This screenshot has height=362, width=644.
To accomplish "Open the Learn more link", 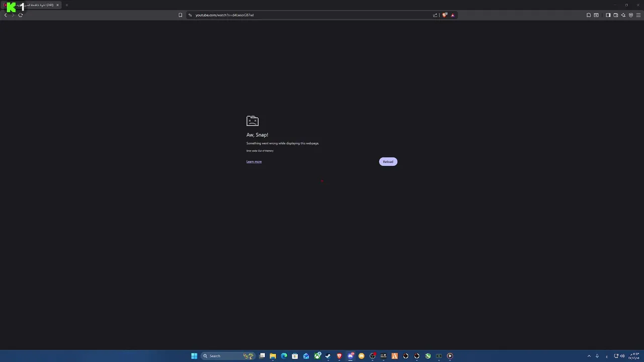I will click(x=254, y=161).
